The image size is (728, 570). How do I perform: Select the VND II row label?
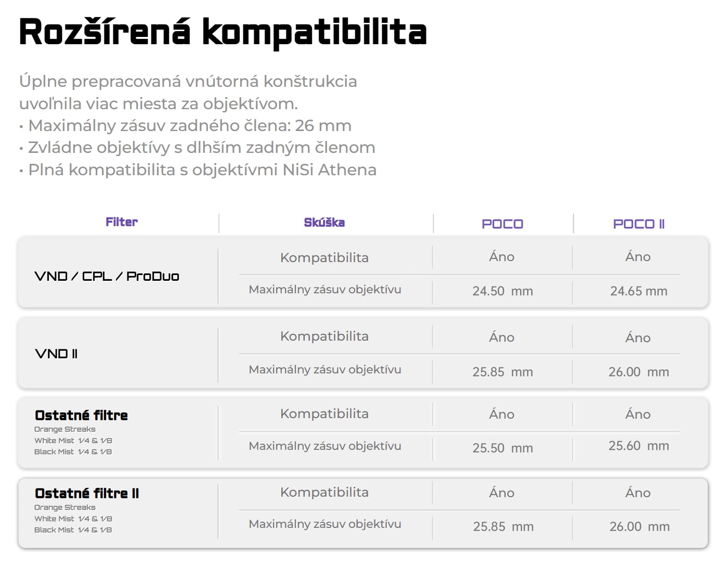tap(56, 354)
